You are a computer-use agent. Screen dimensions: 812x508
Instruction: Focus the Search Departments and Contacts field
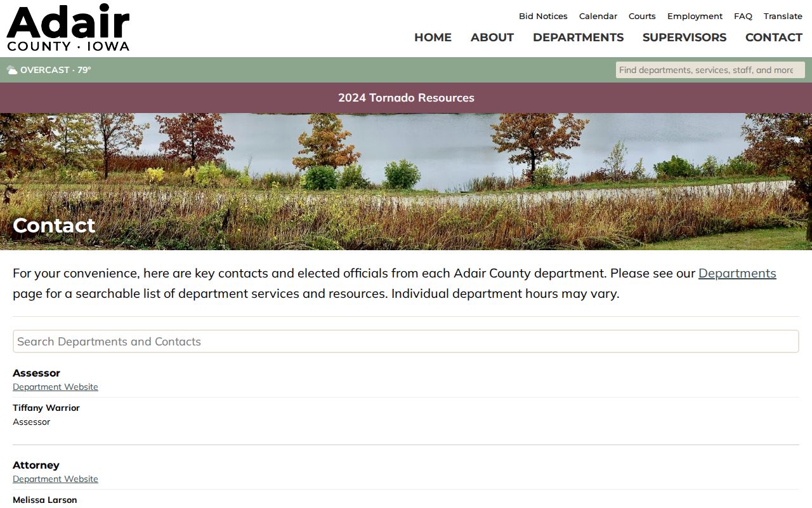point(406,342)
